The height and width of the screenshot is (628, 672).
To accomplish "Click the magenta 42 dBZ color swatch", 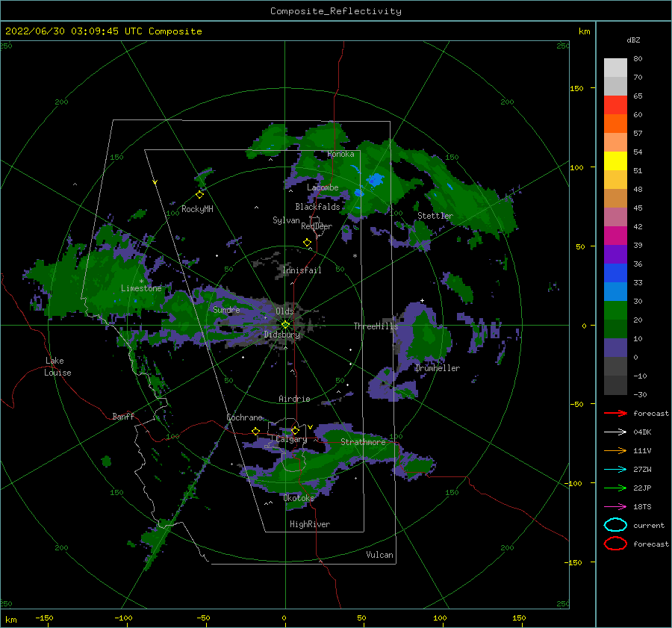I will pos(615,236).
